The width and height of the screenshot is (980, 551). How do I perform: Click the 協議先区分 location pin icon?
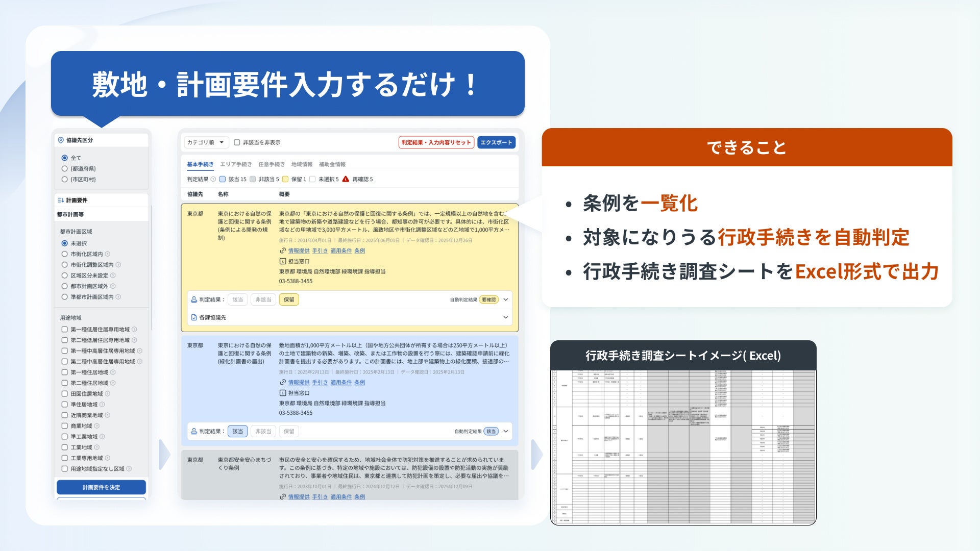[x=61, y=140]
